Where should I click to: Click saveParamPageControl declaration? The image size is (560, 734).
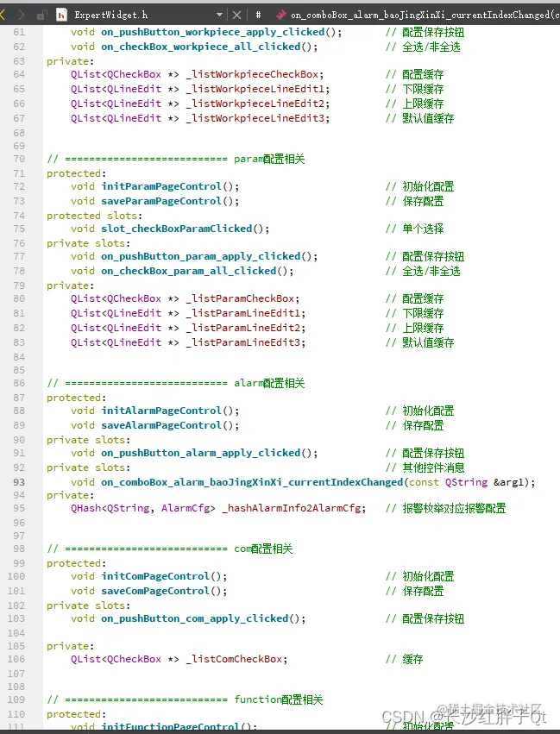(161, 201)
